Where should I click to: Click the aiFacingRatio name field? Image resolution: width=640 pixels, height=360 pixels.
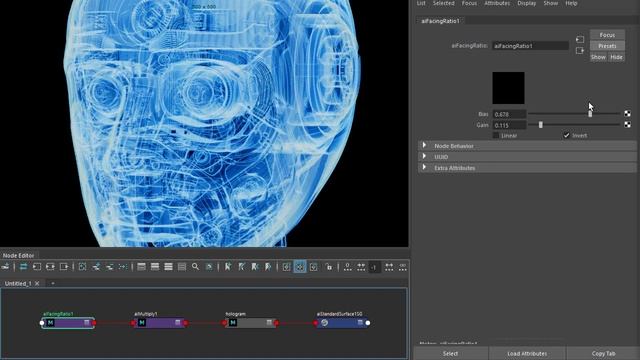click(530, 46)
